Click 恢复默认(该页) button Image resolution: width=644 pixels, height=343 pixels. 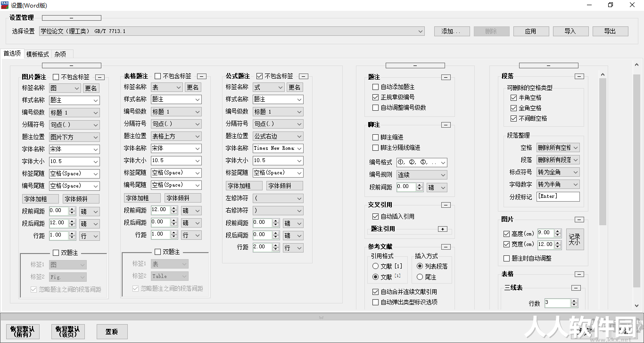[x=68, y=332]
